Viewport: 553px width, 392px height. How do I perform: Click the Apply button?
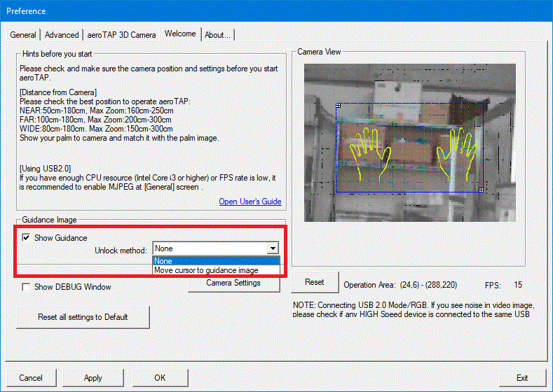click(x=93, y=377)
